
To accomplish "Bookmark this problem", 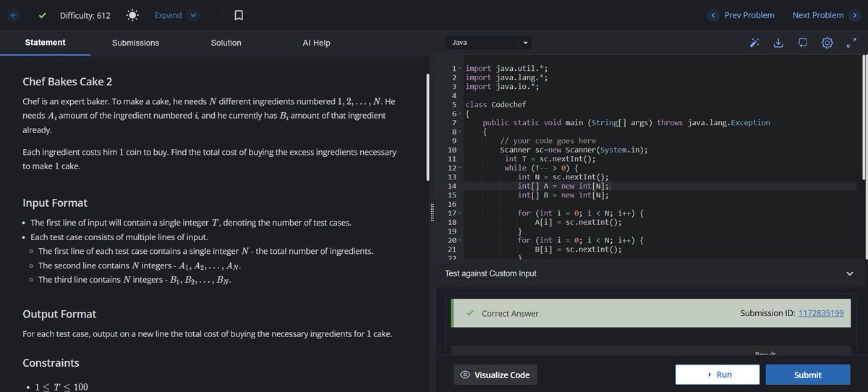I will coord(239,15).
